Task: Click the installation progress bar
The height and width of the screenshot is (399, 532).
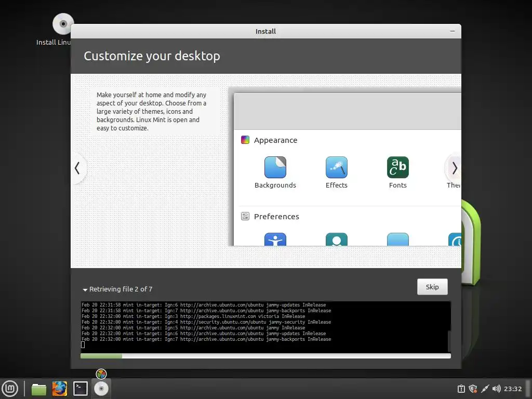Action: click(265, 356)
